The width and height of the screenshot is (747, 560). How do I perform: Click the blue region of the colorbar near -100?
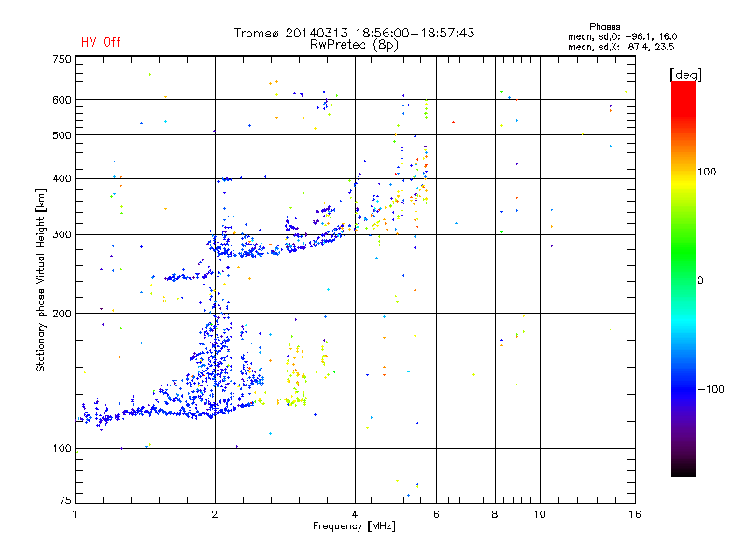(684, 389)
